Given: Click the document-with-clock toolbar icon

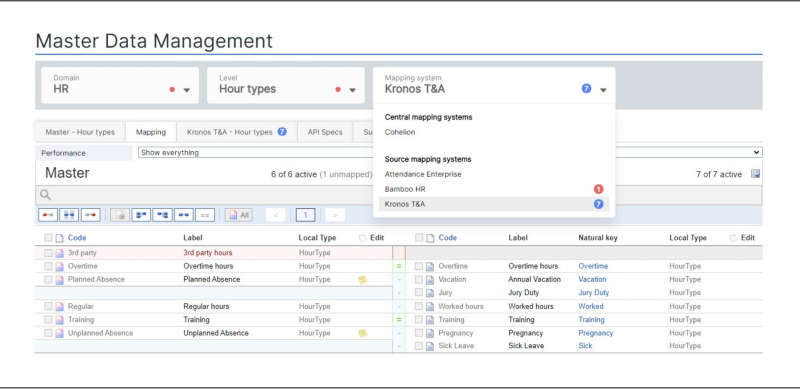Looking at the screenshot, I should [120, 215].
